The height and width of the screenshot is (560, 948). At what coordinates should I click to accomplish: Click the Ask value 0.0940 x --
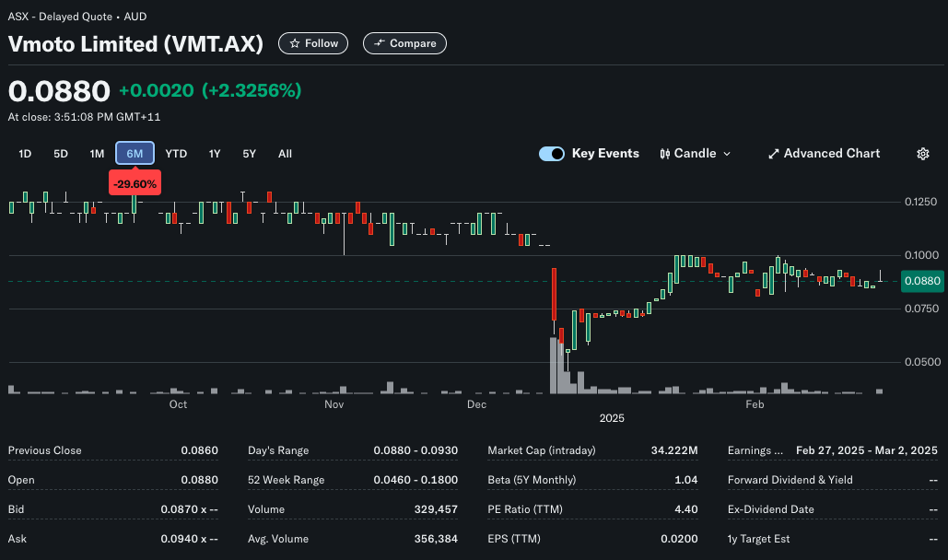(189, 539)
